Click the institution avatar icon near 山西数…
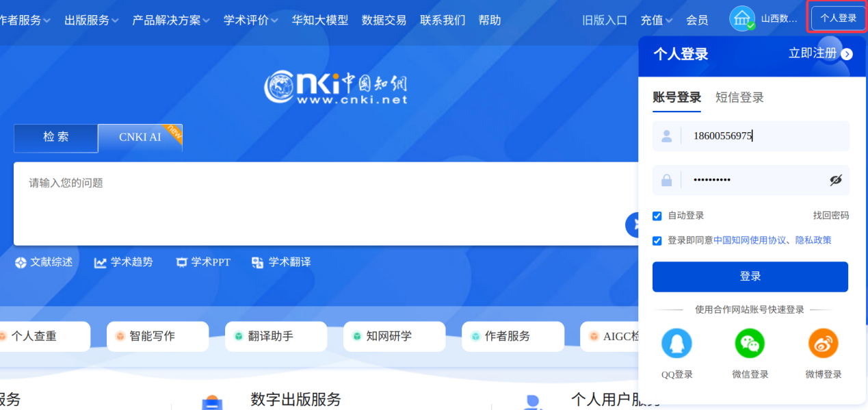 pos(742,19)
